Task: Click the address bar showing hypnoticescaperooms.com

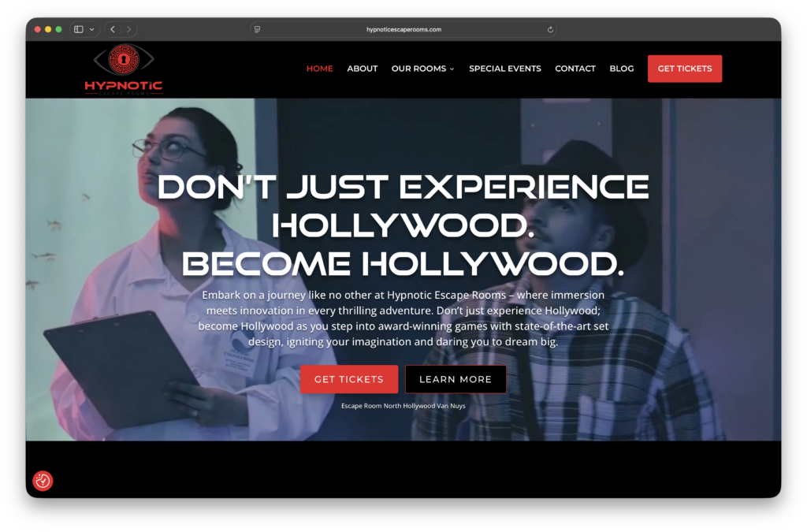Action: (x=403, y=29)
